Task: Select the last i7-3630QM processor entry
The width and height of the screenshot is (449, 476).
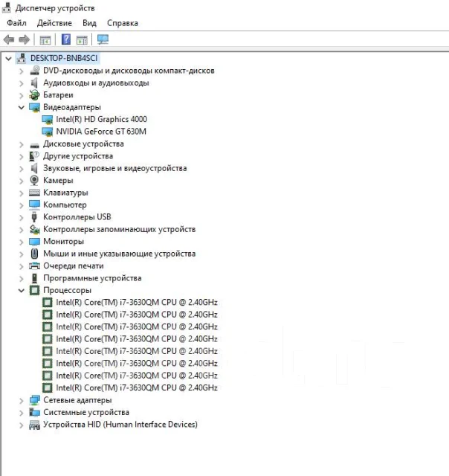Action: (x=137, y=387)
